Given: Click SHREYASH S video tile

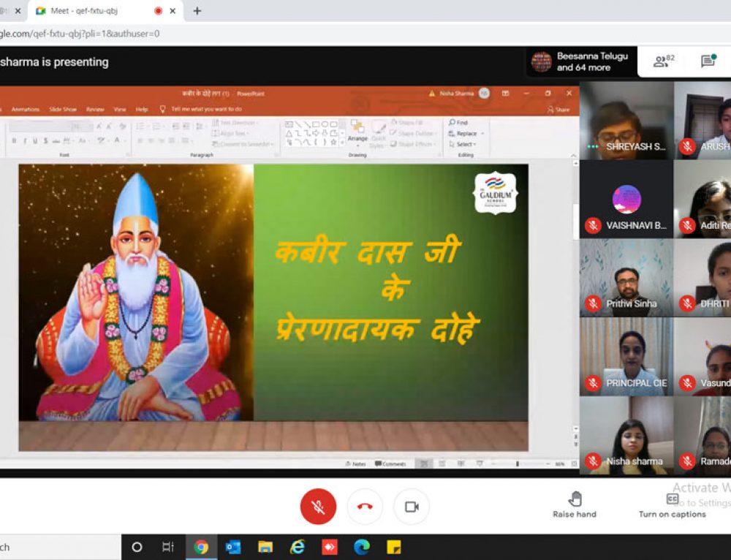Looking at the screenshot, I should (626, 121).
